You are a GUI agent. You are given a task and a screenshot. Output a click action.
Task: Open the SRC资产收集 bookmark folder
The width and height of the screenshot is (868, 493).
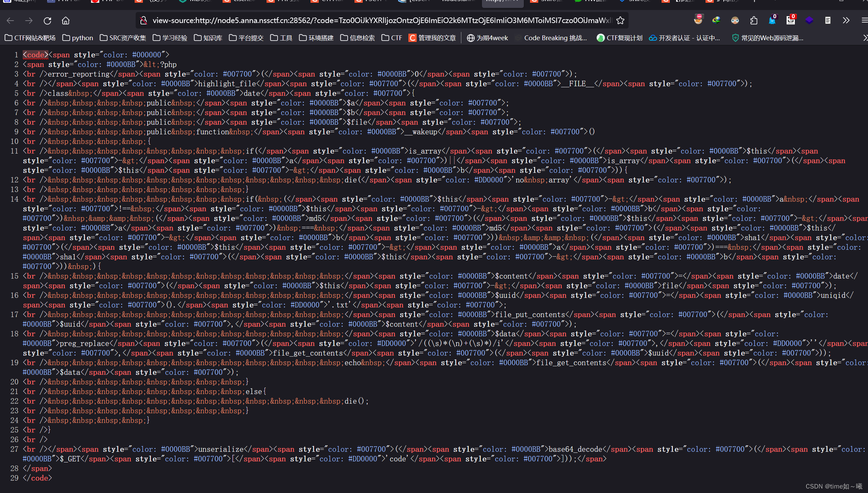(x=123, y=38)
